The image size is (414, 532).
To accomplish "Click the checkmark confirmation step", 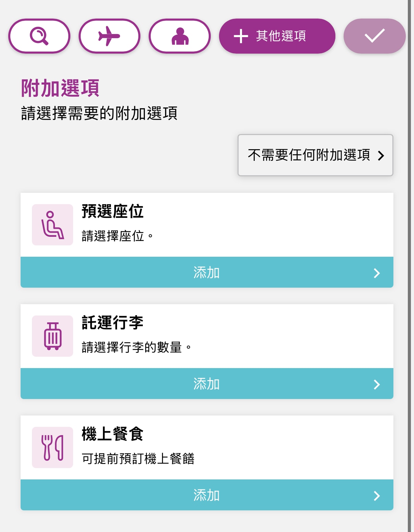I will point(375,36).
